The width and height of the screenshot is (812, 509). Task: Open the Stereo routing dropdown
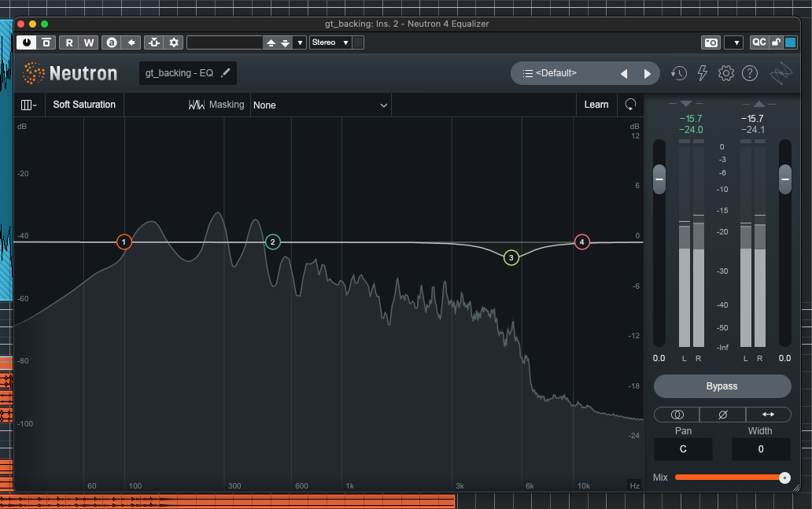tap(330, 42)
